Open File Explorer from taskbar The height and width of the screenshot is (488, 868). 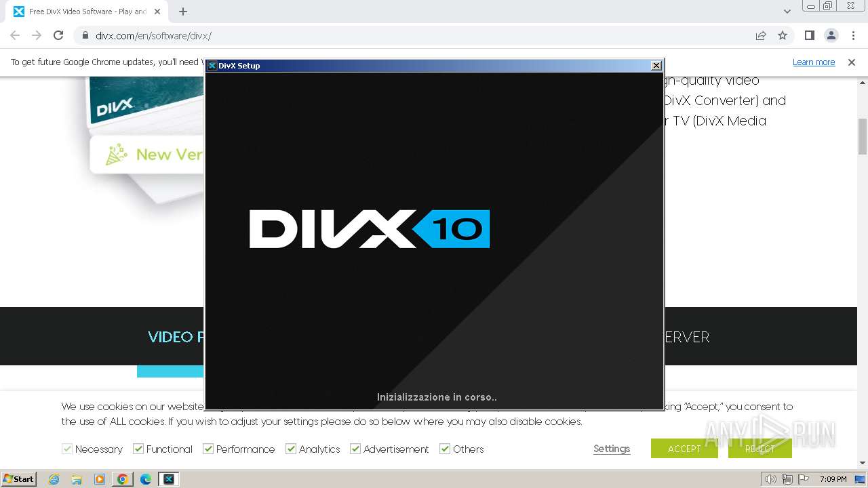tap(77, 479)
